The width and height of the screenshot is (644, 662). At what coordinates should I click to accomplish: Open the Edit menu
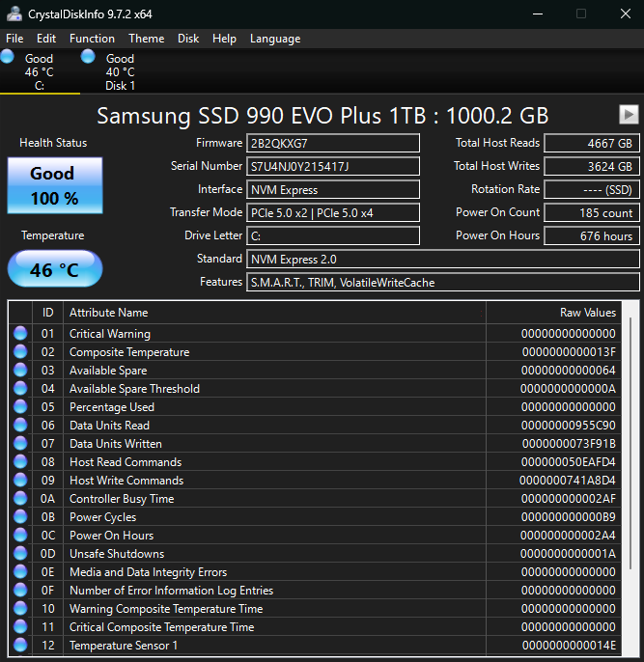click(46, 39)
